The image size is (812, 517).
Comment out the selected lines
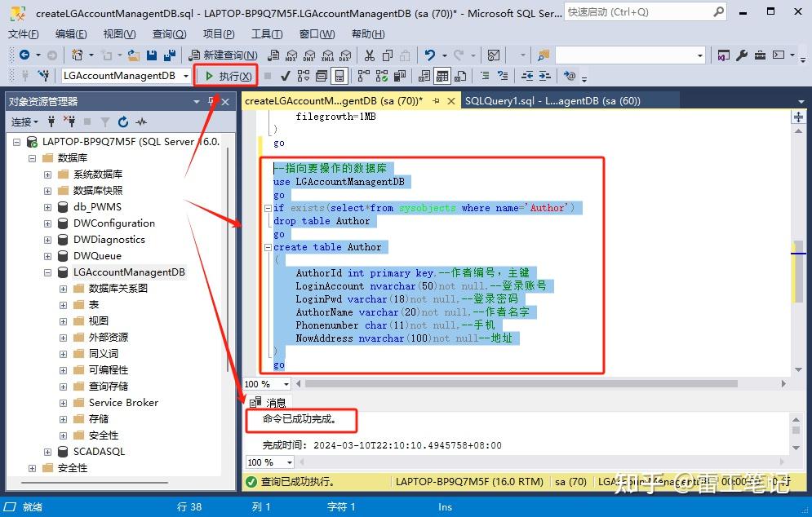485,76
